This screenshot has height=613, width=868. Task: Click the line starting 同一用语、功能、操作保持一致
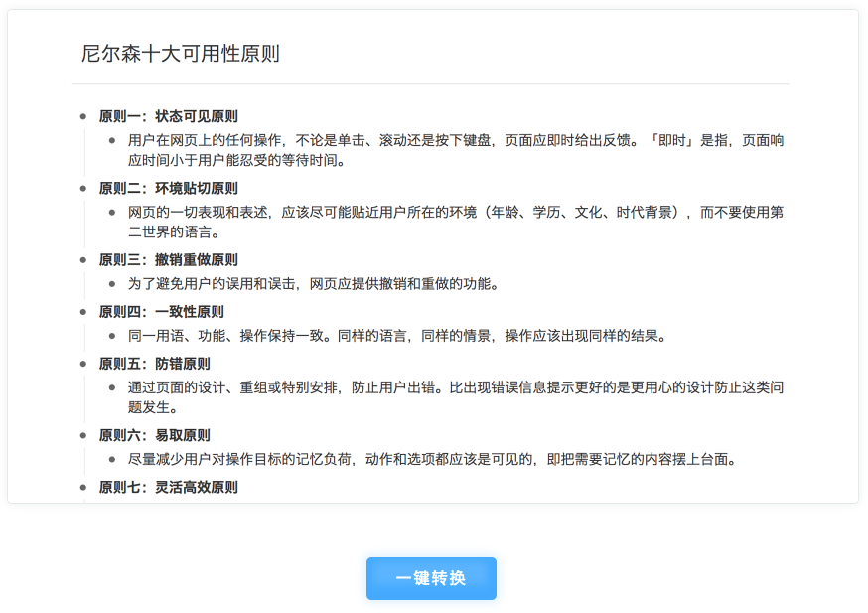(395, 336)
